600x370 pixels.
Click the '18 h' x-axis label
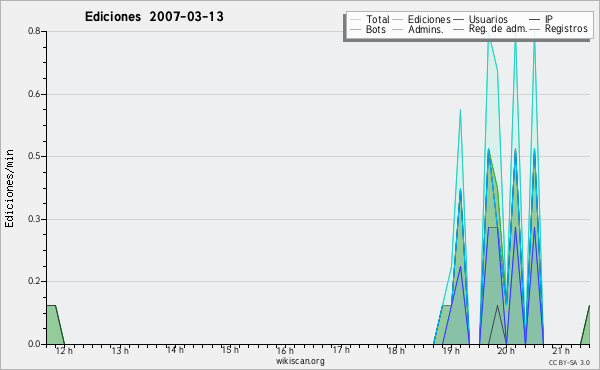pyautogui.click(x=396, y=351)
